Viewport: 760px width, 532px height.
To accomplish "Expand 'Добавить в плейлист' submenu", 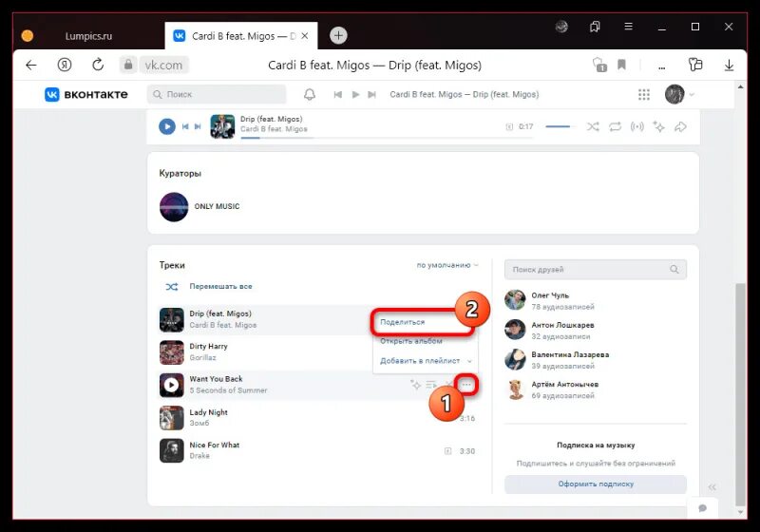I will (x=425, y=360).
